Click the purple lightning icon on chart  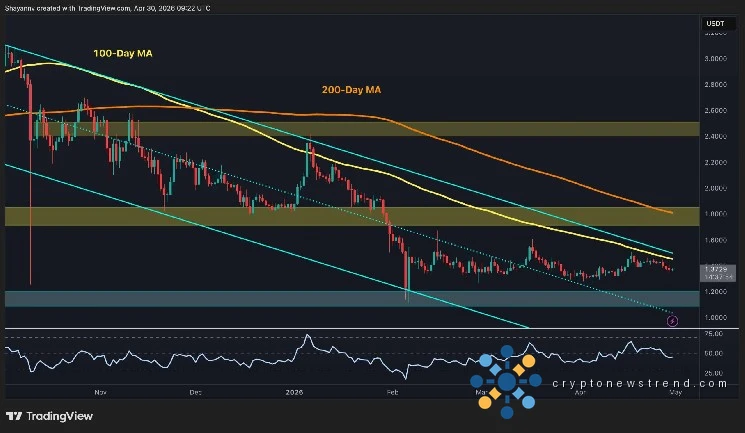pyautogui.click(x=672, y=321)
